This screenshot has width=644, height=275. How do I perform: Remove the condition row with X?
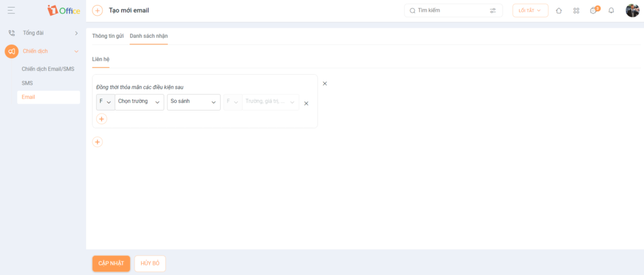306,104
